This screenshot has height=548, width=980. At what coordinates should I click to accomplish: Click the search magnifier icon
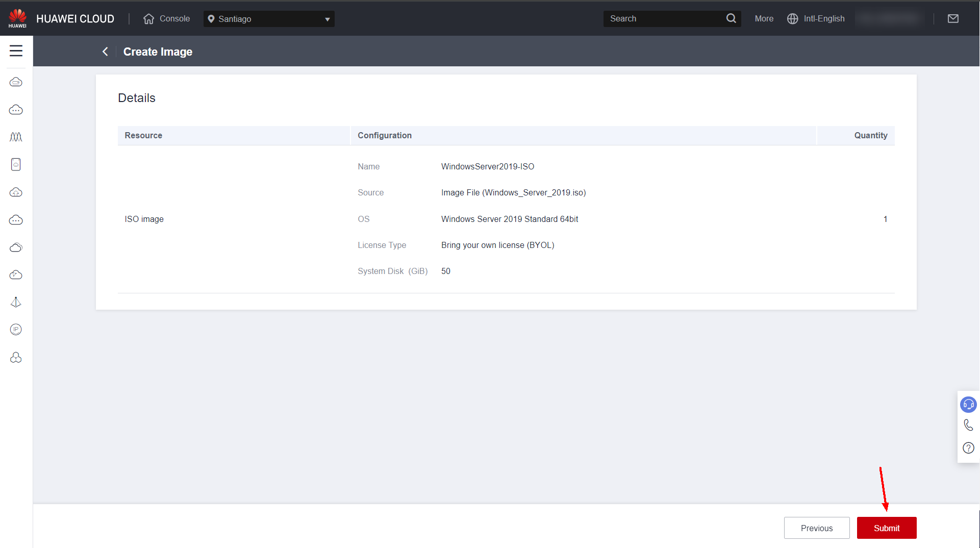[x=731, y=19]
